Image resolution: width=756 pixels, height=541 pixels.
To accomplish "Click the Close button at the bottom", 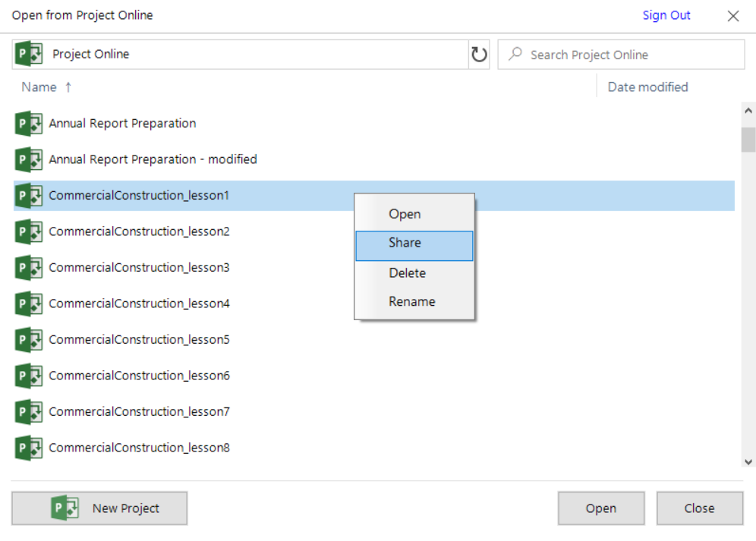I will tap(700, 508).
